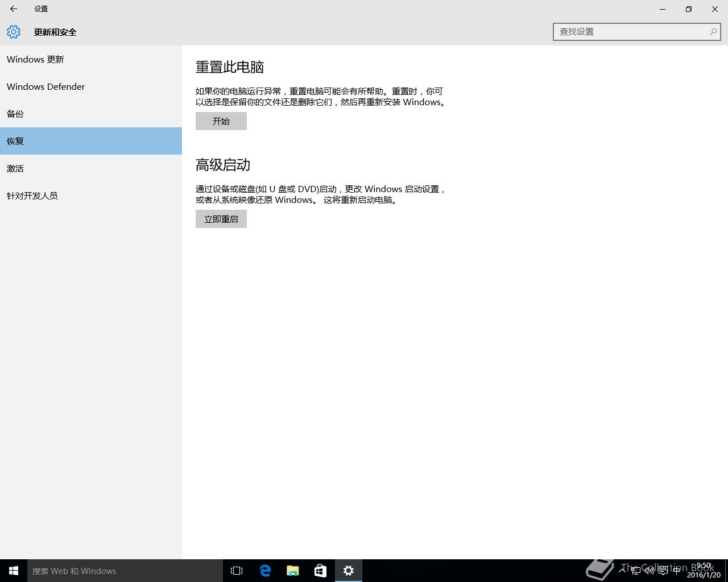Open the Store app from the taskbar
The height and width of the screenshot is (582, 728).
tap(321, 571)
